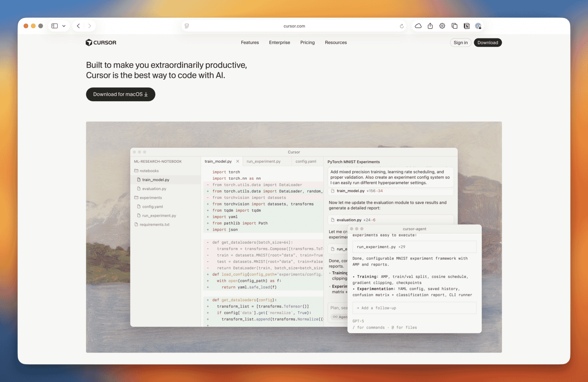Select evaluation.py in the file tree

(151, 189)
